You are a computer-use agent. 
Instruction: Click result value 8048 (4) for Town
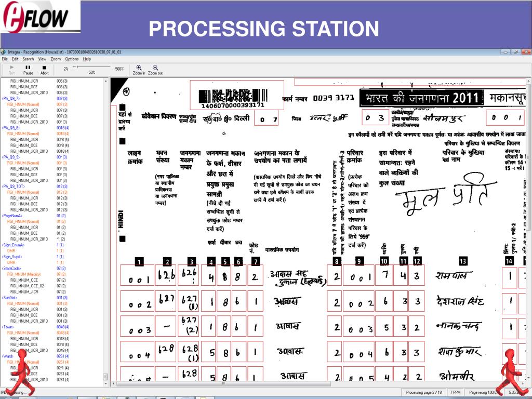click(x=63, y=327)
